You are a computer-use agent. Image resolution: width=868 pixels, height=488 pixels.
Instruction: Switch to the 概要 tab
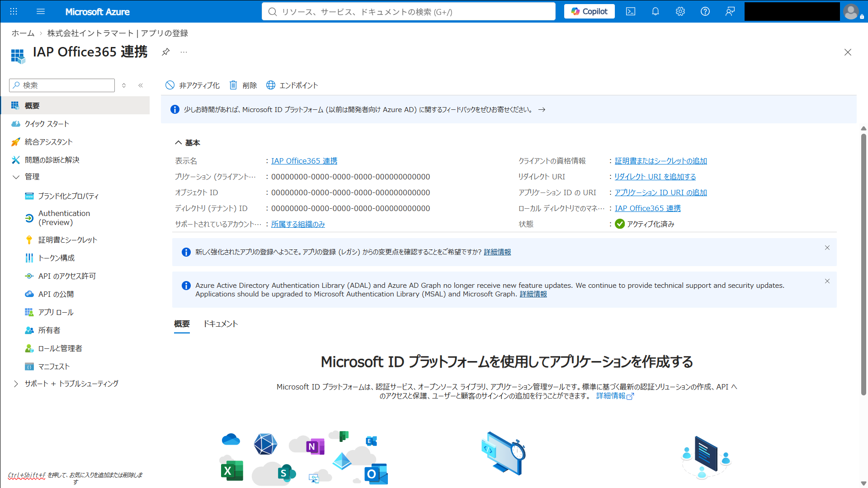182,324
